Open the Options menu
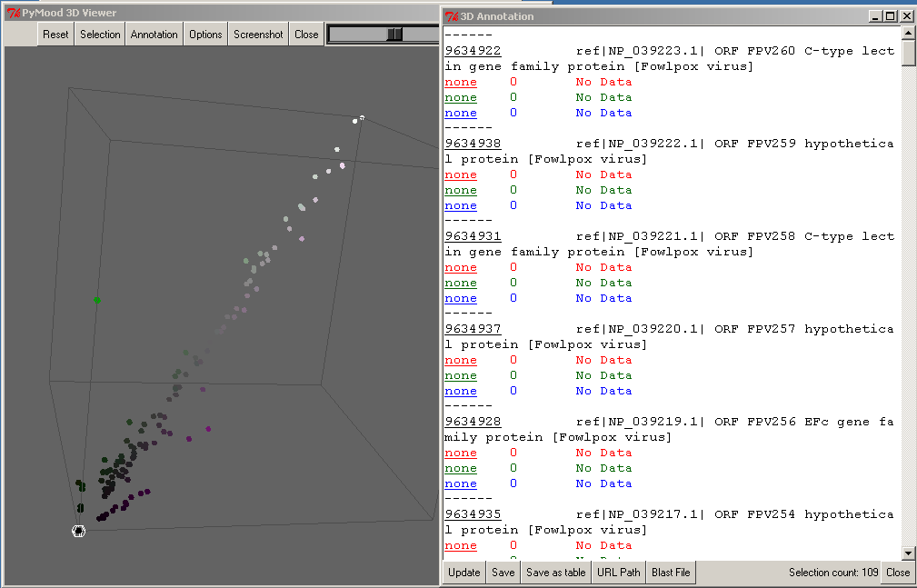The width and height of the screenshot is (917, 588). tap(205, 35)
